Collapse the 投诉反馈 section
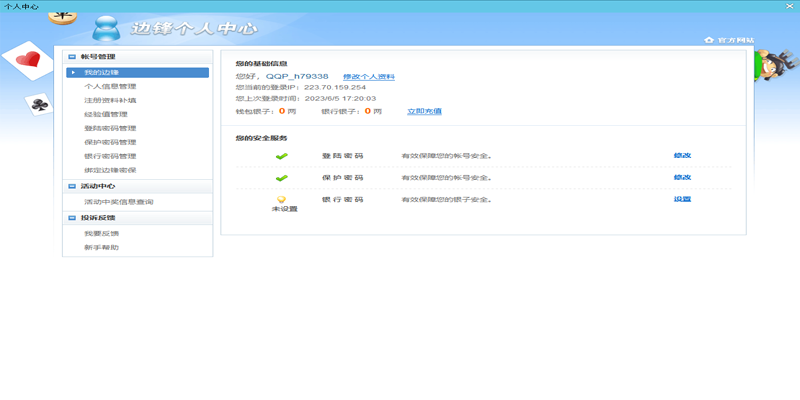 (72, 218)
